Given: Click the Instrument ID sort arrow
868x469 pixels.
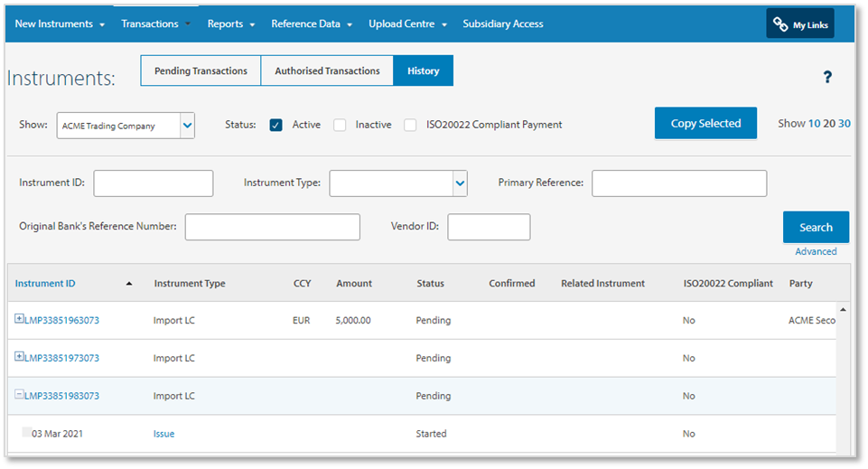Looking at the screenshot, I should (128, 284).
